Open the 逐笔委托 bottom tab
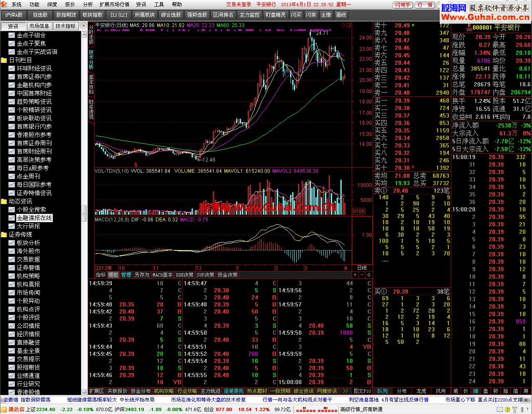Viewport: 532px width, 414px height. 234,391
